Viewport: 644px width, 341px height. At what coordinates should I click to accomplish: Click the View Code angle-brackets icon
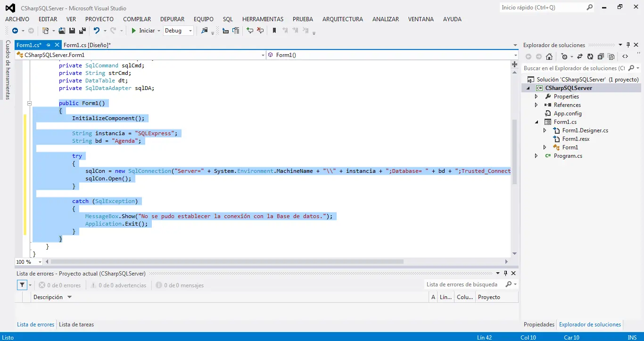pos(625,57)
